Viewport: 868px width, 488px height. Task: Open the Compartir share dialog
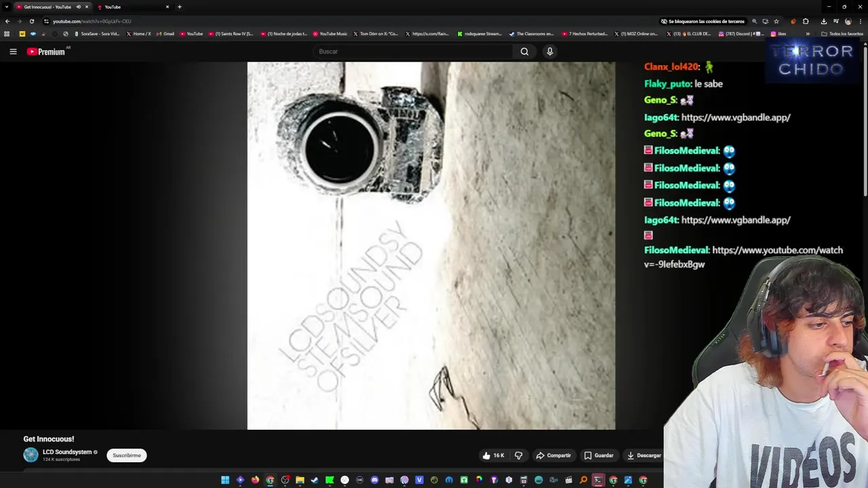click(553, 455)
